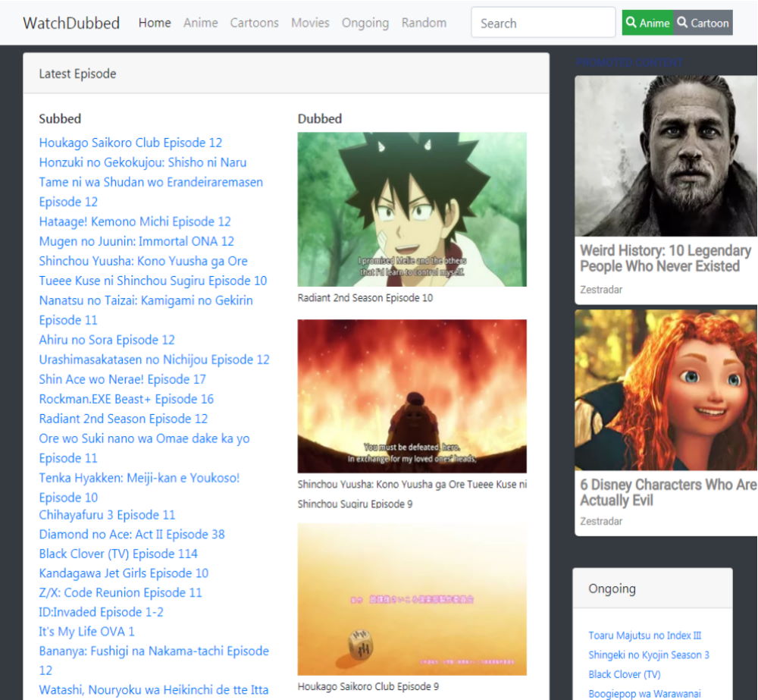Click the Promoted Content label

tap(629, 62)
